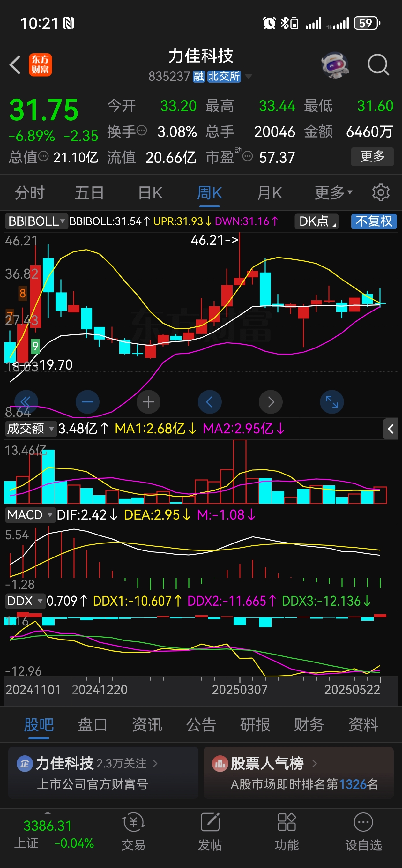Tap the 更多 quote details button
Image resolution: width=402 pixels, height=868 pixels.
(x=372, y=156)
